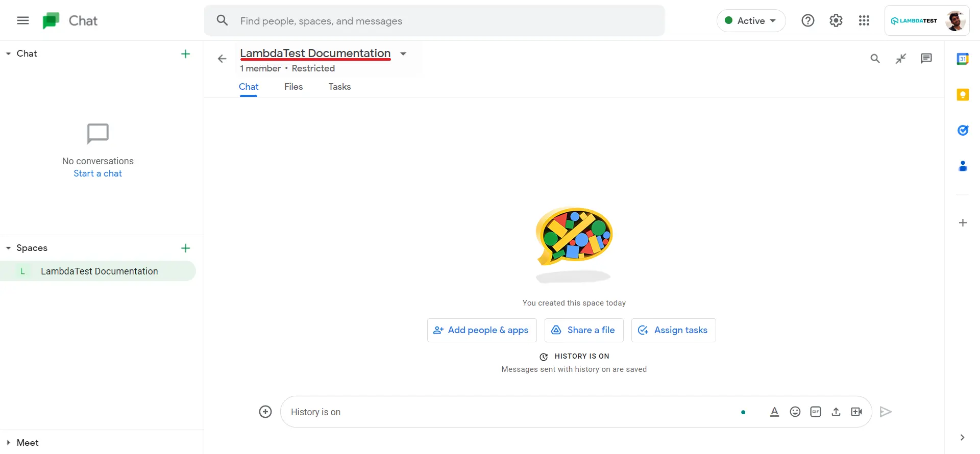This screenshot has width=980, height=454.
Task: Open the Settings gear
Action: pos(836,20)
